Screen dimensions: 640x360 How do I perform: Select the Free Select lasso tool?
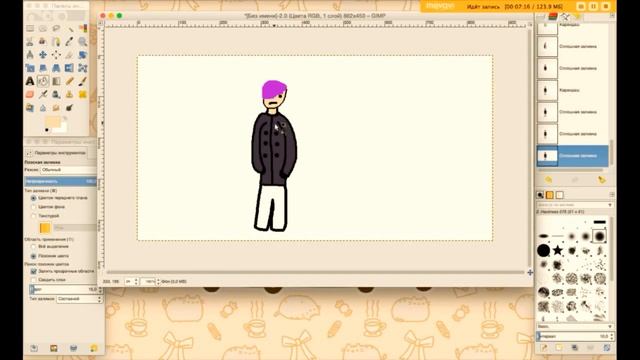(x=56, y=29)
